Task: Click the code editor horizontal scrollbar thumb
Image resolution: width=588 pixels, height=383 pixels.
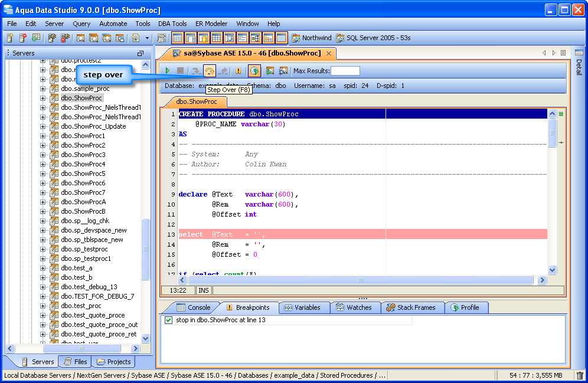Action: [360, 280]
